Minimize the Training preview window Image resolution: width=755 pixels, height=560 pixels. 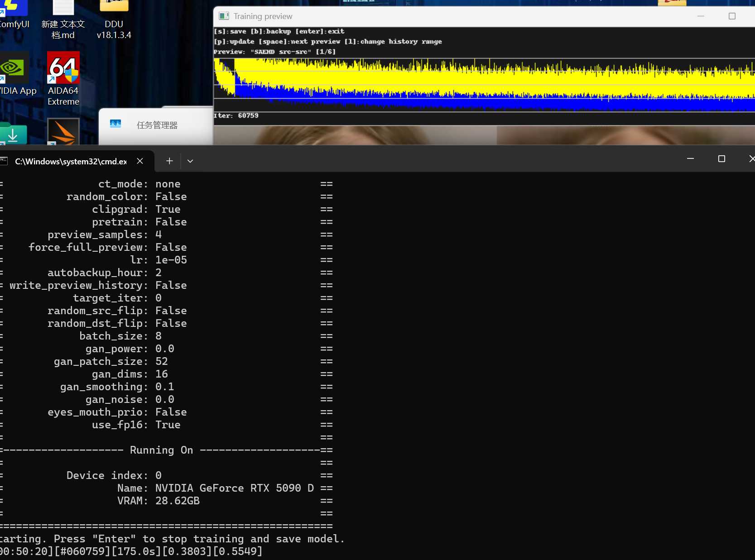tap(701, 16)
